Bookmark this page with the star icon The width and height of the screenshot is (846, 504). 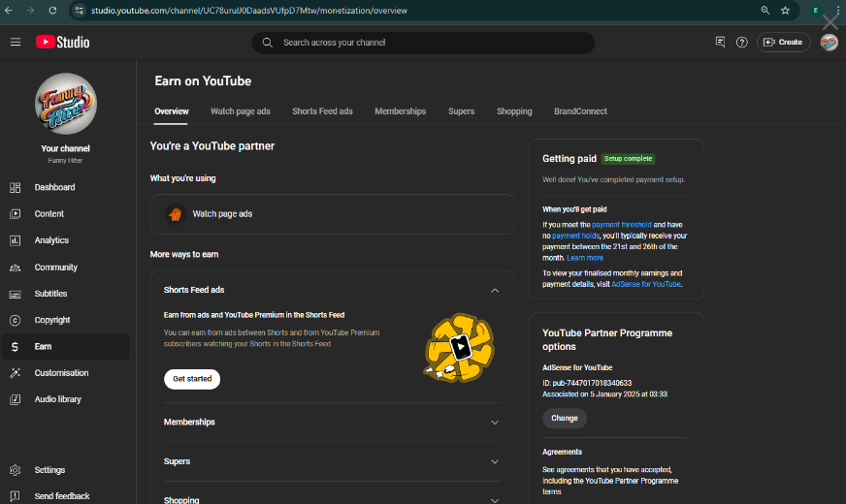tap(785, 11)
